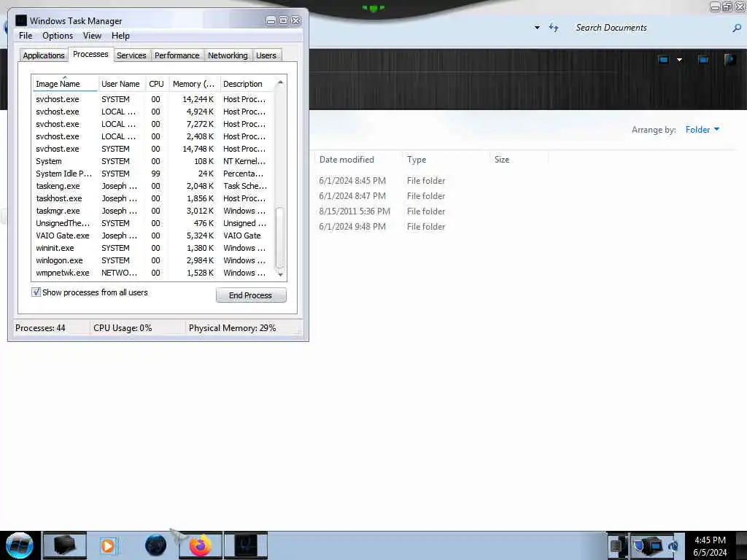Viewport: 747px width, 560px height.
Task: Switch to the Services tab
Action: click(131, 55)
